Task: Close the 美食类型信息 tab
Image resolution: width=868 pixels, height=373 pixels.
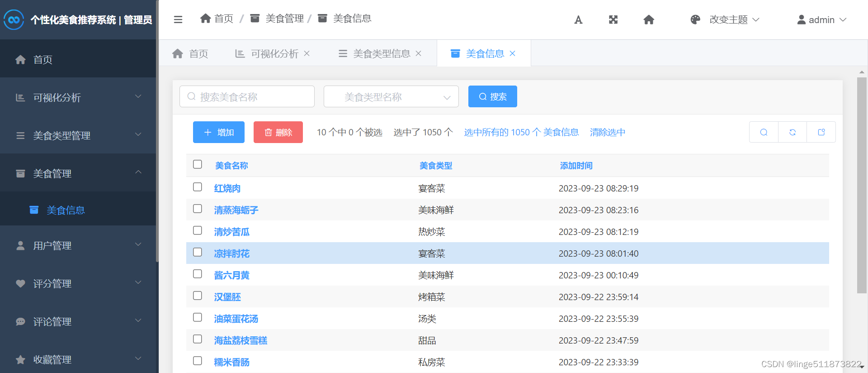Action: point(418,53)
